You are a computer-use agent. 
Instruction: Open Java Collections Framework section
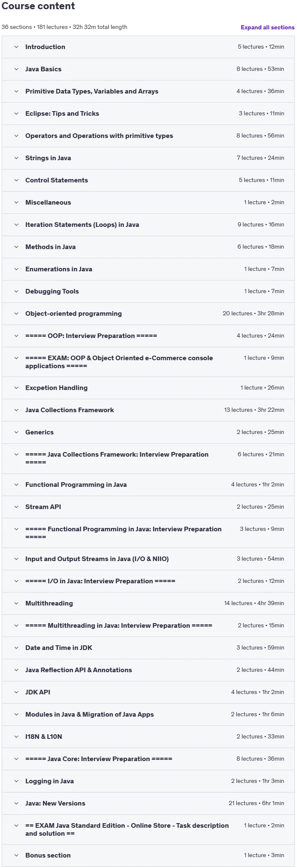click(x=148, y=410)
